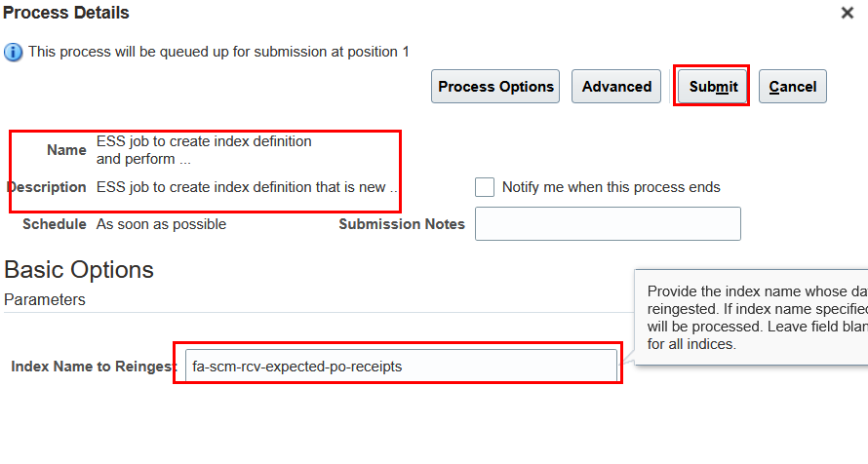Viewport: 868px width, 464px height.
Task: Click the index name help tooltip
Action: [751, 317]
